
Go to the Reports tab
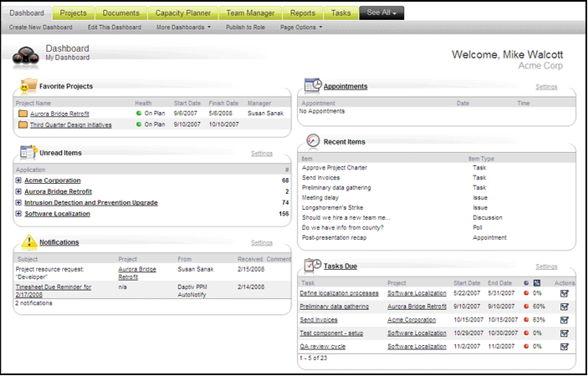click(x=302, y=13)
